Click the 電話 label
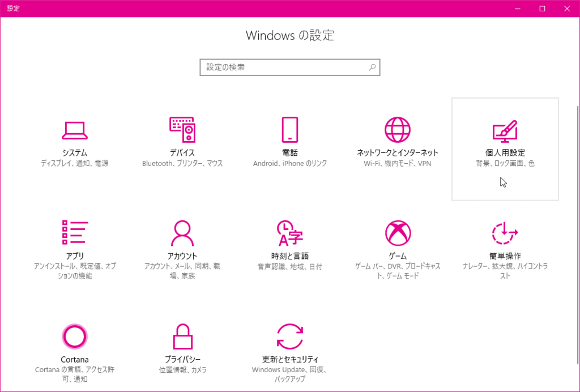 coord(289,153)
